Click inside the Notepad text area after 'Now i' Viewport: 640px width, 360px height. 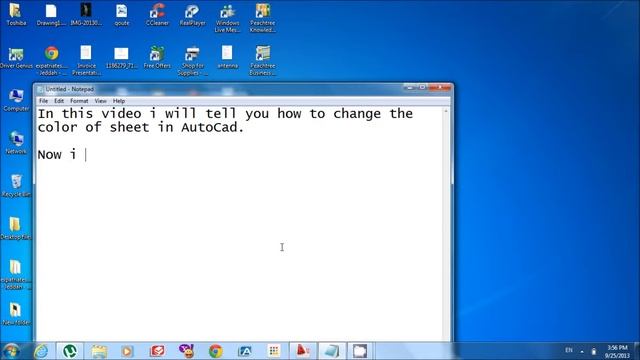[86, 155]
